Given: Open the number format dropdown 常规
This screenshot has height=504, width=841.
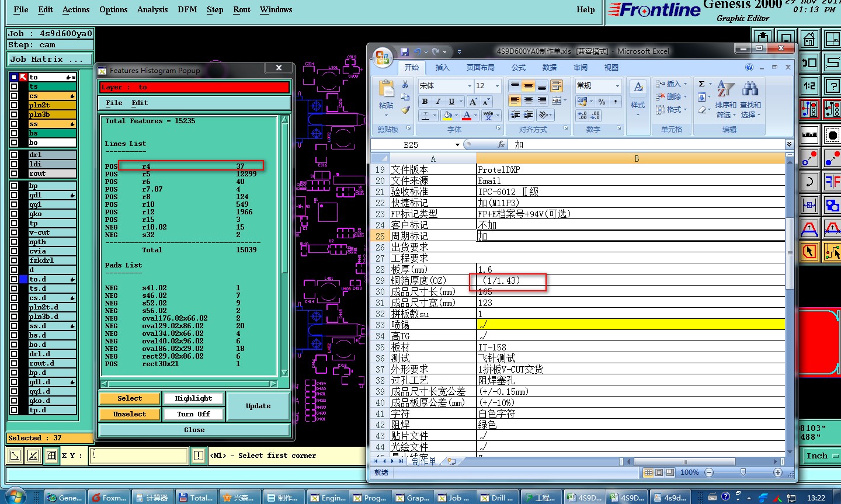Looking at the screenshot, I should 617,86.
